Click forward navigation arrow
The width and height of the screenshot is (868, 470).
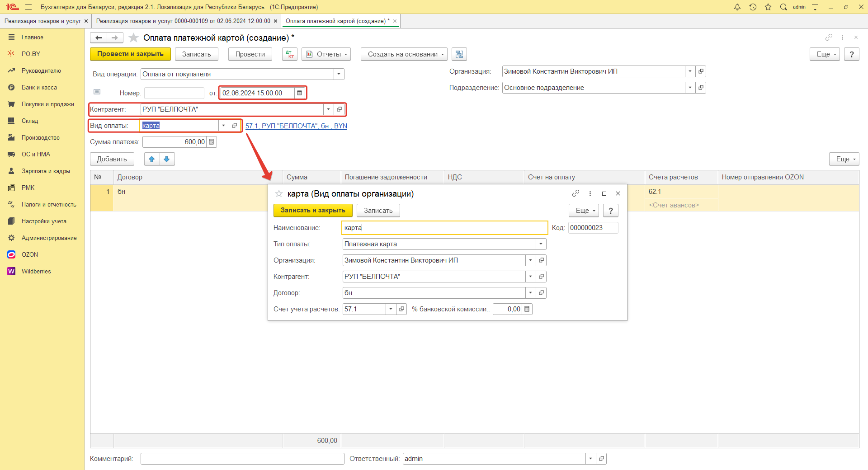(x=115, y=38)
